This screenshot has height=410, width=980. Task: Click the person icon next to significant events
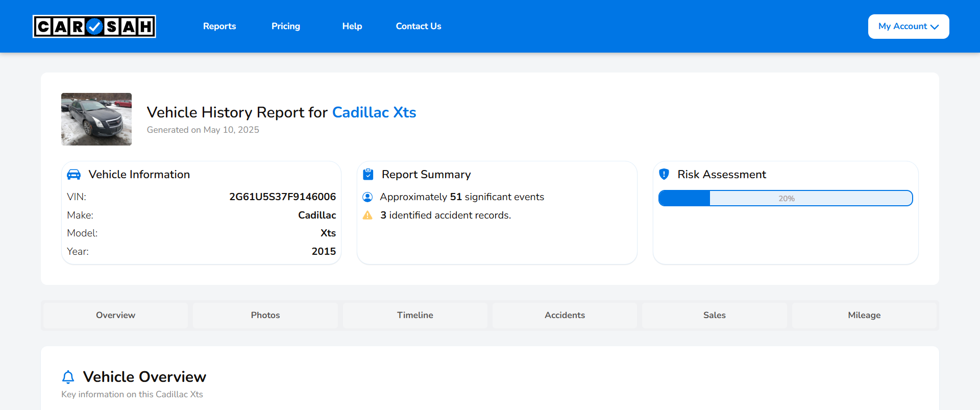tap(367, 197)
